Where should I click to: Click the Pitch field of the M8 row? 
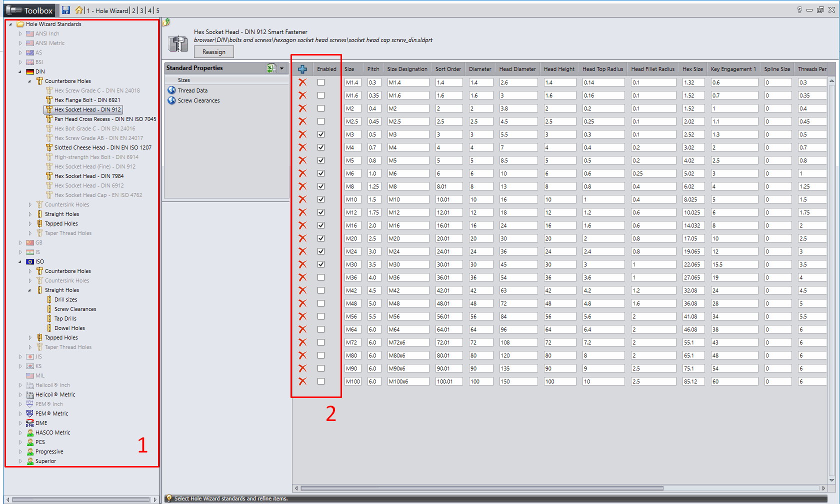[373, 186]
